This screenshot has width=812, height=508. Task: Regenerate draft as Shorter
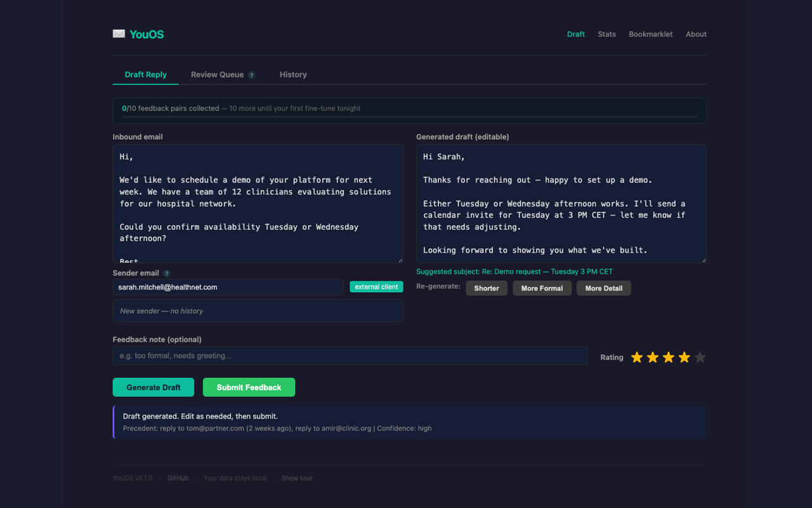487,288
